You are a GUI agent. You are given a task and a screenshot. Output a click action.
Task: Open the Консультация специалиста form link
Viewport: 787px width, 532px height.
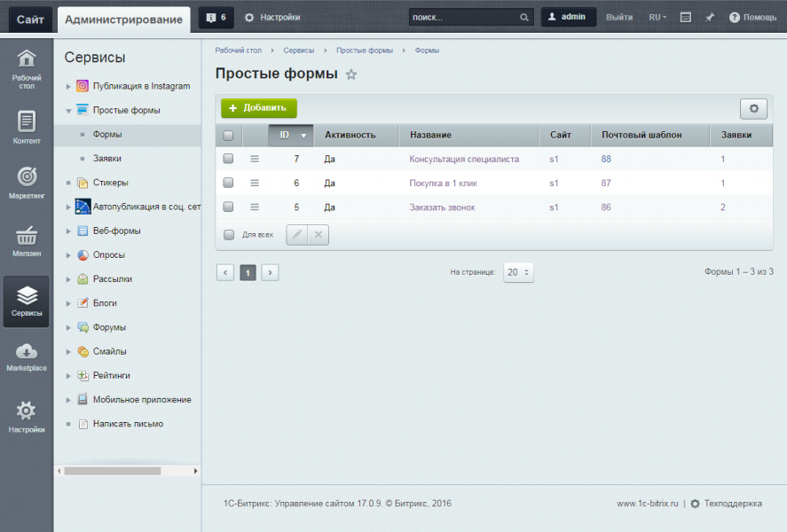point(464,159)
